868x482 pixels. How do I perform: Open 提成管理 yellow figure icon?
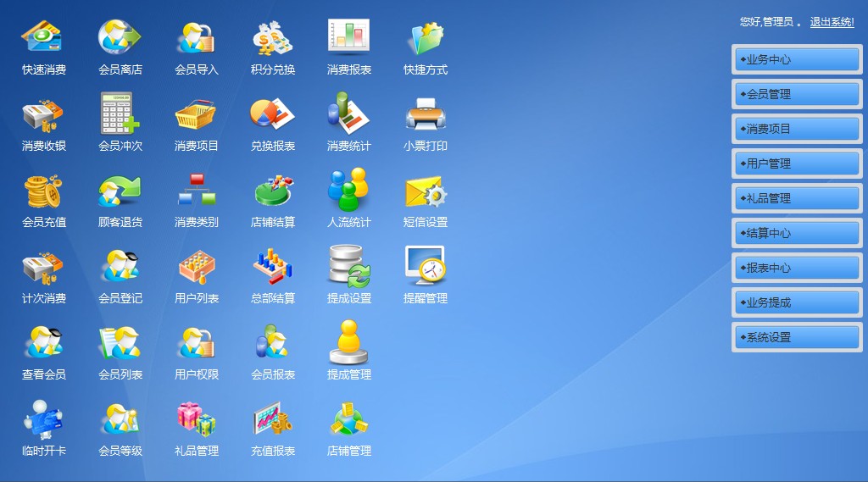pyautogui.click(x=348, y=342)
